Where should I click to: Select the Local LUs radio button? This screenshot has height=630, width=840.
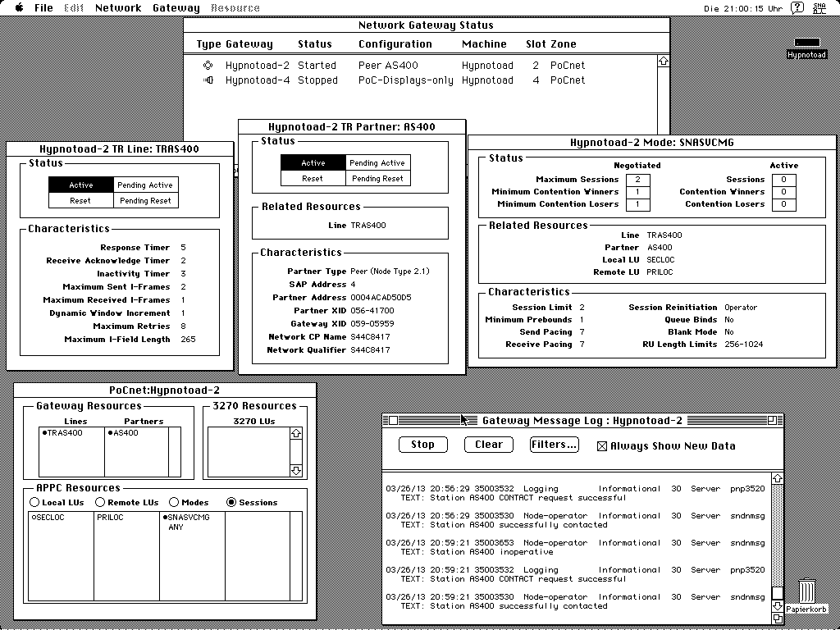tap(34, 502)
